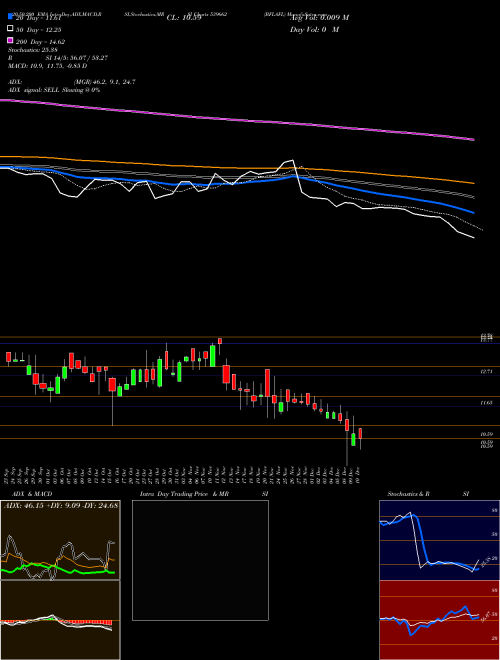Click the long-wick red candle near chart bottom
This screenshot has width=500, height=660.
click(x=347, y=425)
